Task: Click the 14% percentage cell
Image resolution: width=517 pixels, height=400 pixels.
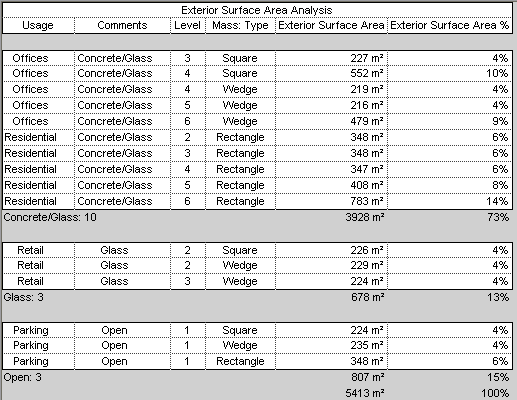Action: point(450,201)
